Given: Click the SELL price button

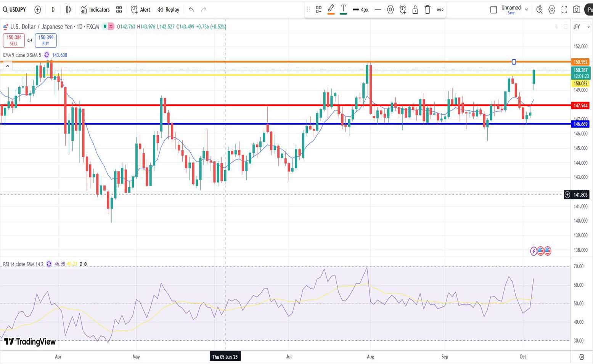Looking at the screenshot, I should pyautogui.click(x=14, y=40).
